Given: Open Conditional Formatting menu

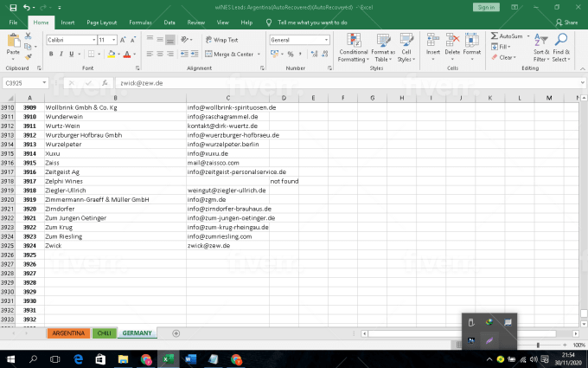Looking at the screenshot, I should [353, 47].
